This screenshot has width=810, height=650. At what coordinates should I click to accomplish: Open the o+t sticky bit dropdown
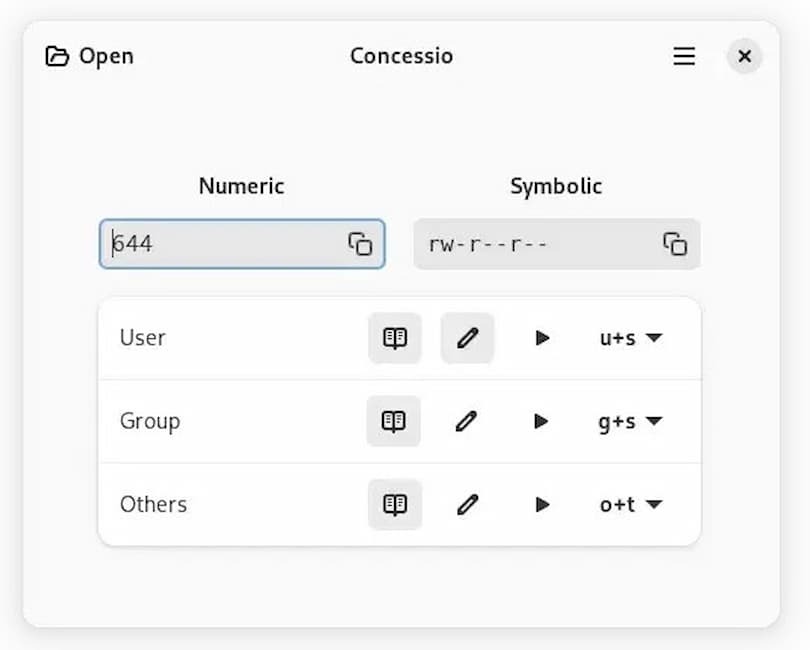click(x=631, y=504)
